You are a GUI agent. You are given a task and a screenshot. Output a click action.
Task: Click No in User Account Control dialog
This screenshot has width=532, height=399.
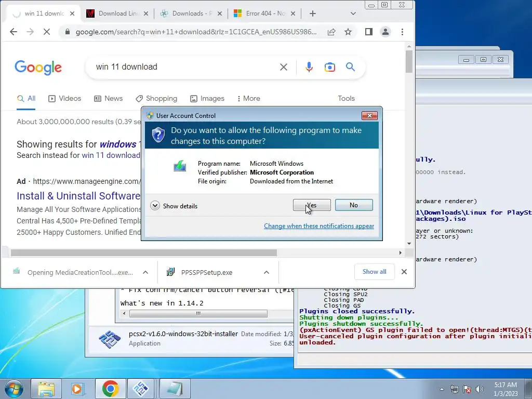click(x=353, y=205)
